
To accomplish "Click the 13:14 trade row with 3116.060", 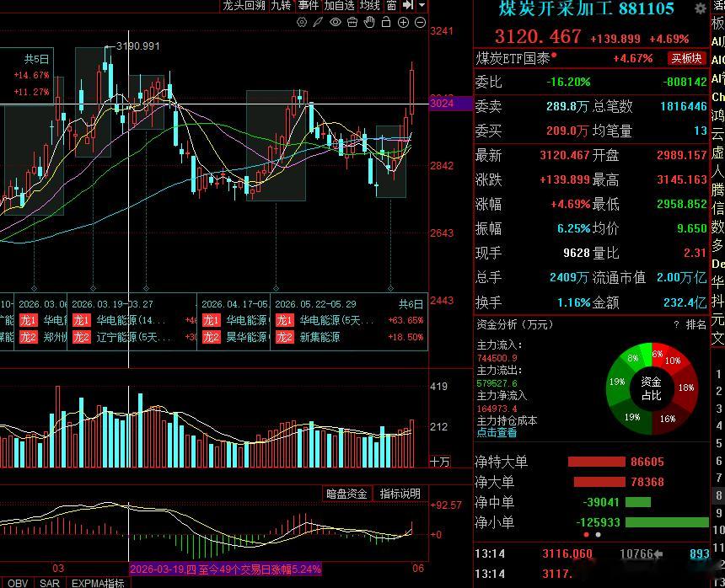I will coord(592,553).
